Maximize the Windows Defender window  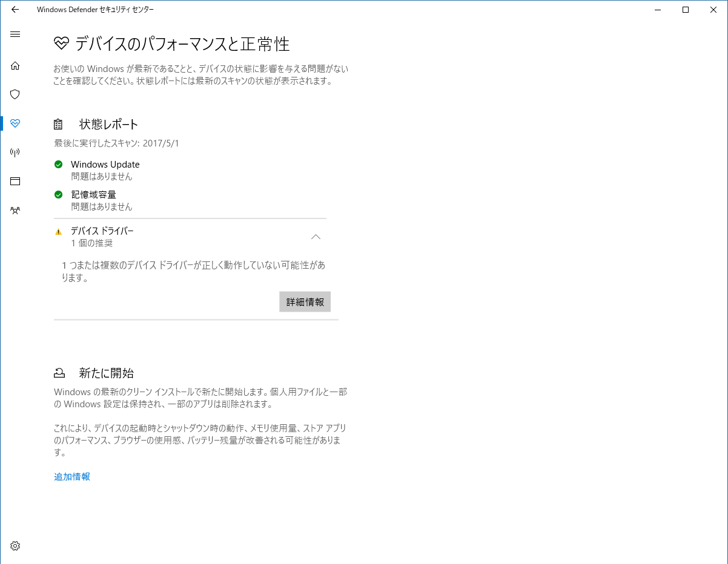click(686, 10)
